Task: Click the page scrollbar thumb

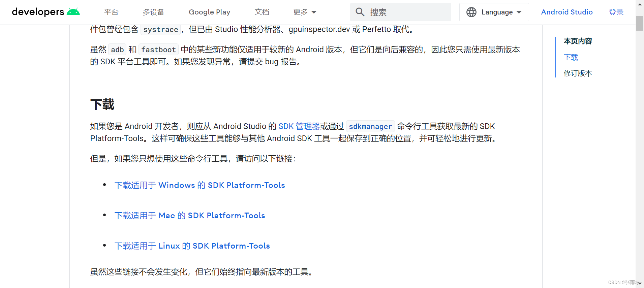Action: tap(640, 23)
